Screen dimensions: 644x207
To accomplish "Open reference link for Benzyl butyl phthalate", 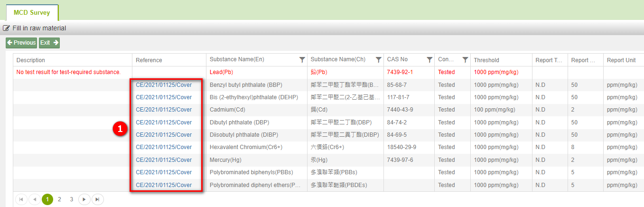I will (x=164, y=85).
